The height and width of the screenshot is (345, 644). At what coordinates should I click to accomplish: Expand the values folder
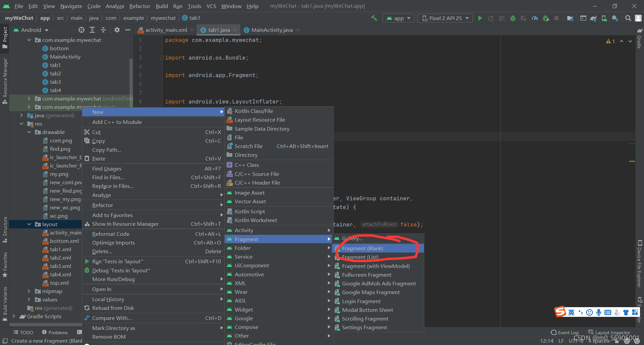29,299
